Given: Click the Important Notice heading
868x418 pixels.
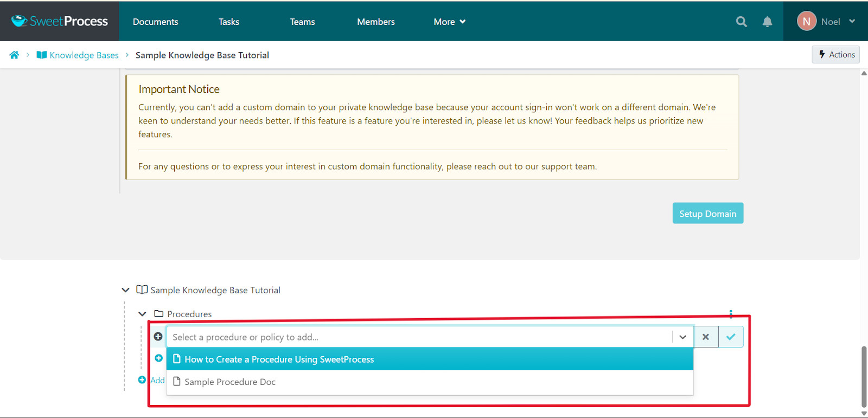Looking at the screenshot, I should [179, 89].
